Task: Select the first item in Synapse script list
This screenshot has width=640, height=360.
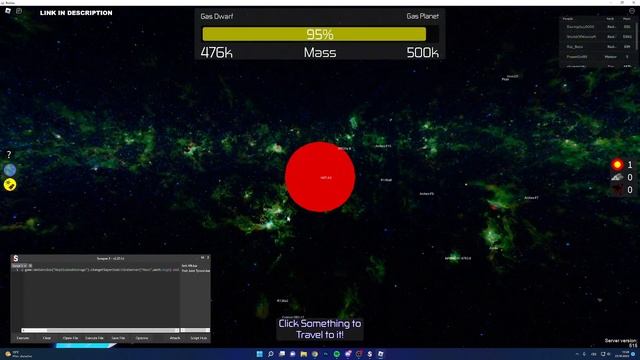Action: pos(189,266)
